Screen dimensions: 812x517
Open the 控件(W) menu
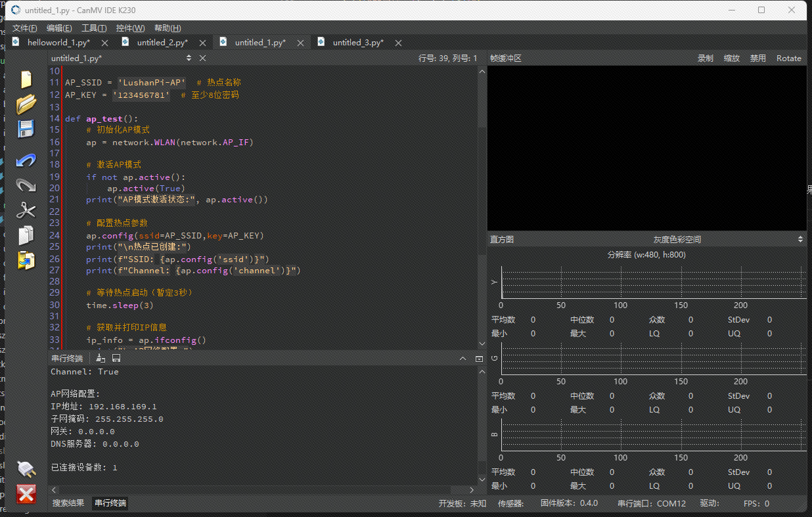tap(130, 28)
